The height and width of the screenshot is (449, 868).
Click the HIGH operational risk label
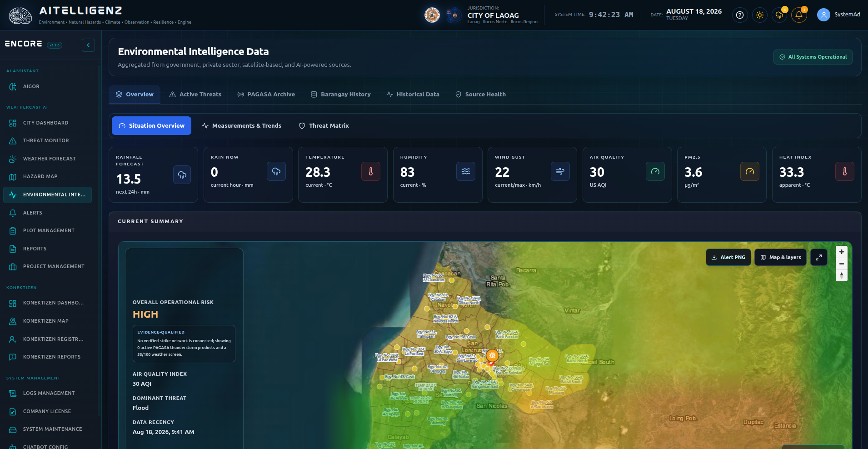pos(145,314)
